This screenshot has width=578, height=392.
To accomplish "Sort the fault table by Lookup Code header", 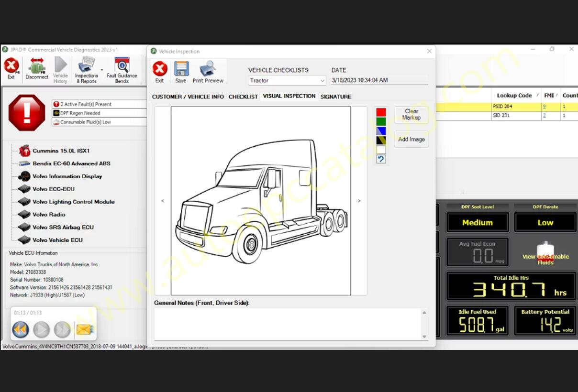I will click(x=514, y=96).
